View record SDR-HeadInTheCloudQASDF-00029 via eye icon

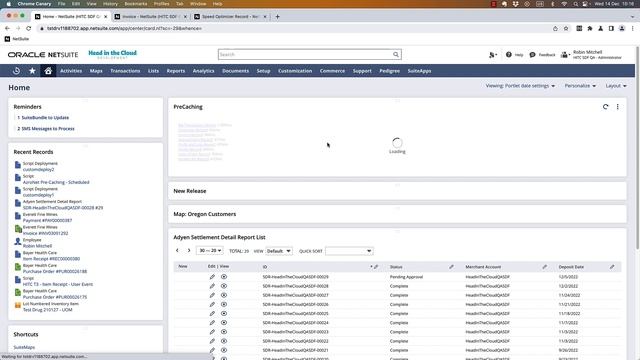[224, 277]
